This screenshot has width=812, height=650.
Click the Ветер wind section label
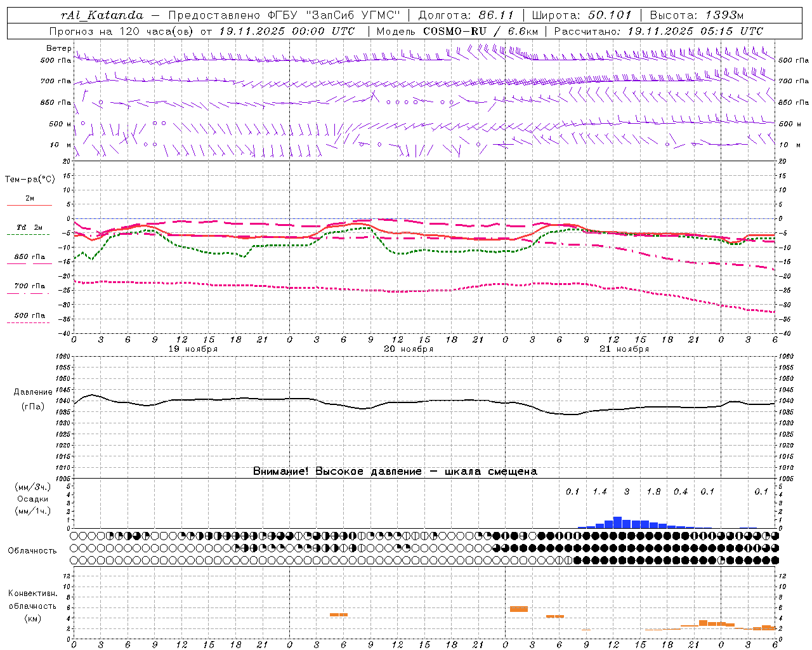58,48
